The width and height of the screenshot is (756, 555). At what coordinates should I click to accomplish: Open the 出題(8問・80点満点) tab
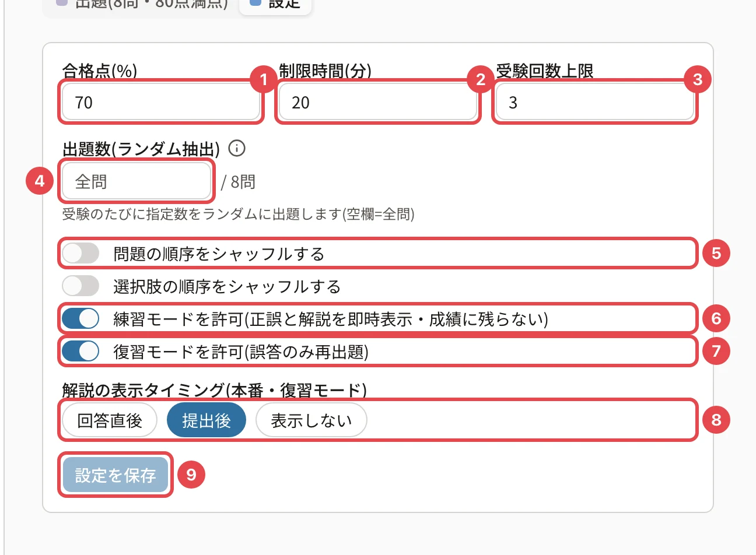142,3
